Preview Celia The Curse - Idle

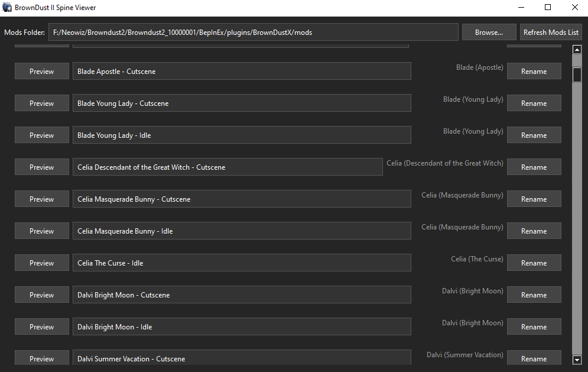point(41,263)
